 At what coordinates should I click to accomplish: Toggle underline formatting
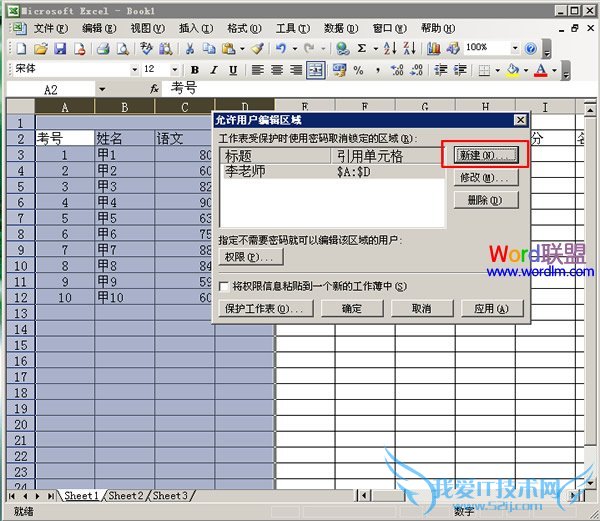233,70
